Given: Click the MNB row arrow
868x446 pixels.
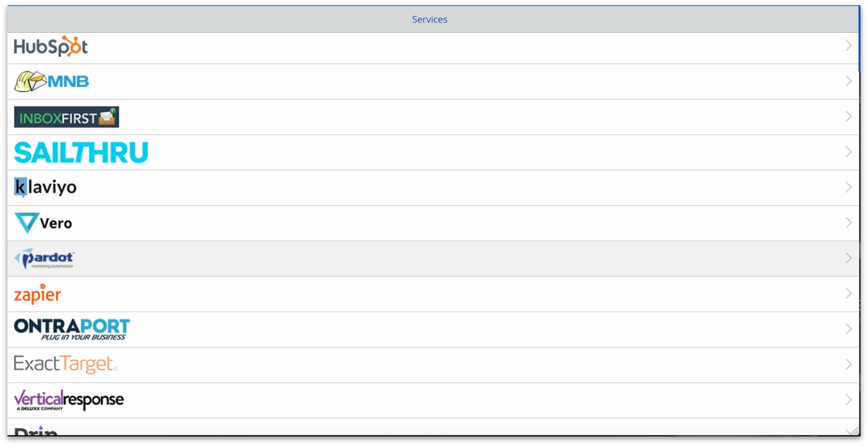Looking at the screenshot, I should point(848,81).
